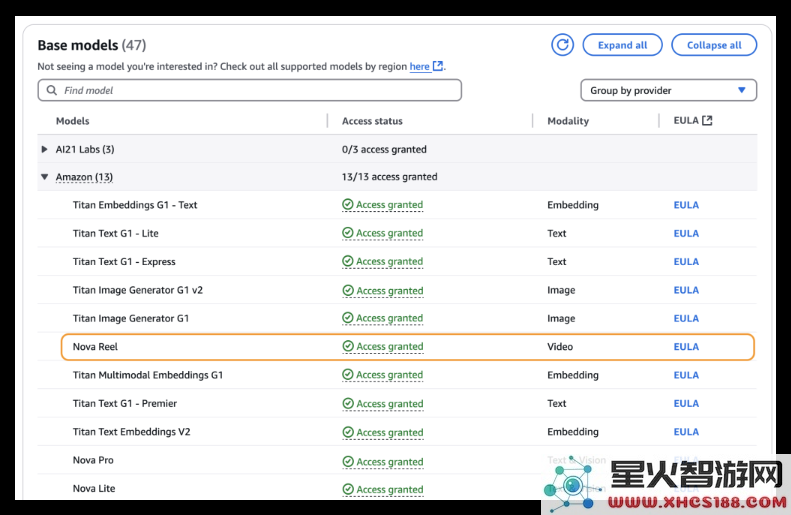This screenshot has height=515, width=791.
Task: Open EULA for Nova Reel
Action: [x=686, y=347]
